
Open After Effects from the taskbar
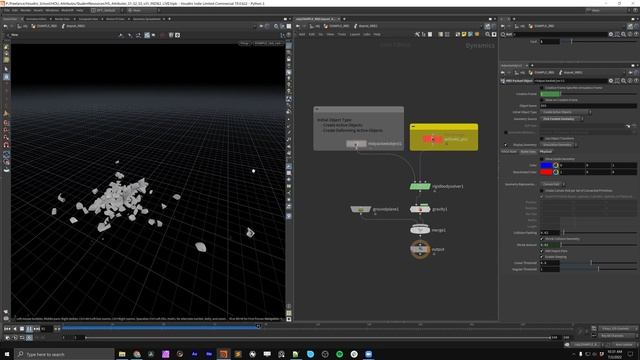(x=194, y=354)
